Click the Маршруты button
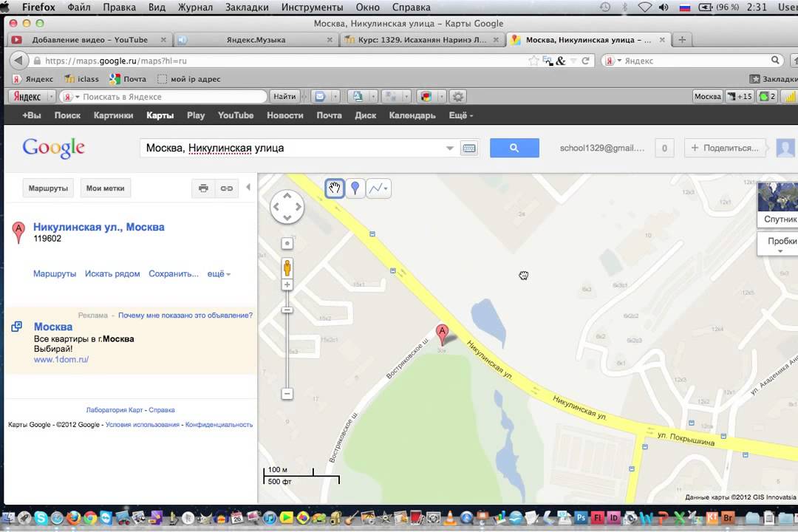The width and height of the screenshot is (798, 532). [x=48, y=188]
